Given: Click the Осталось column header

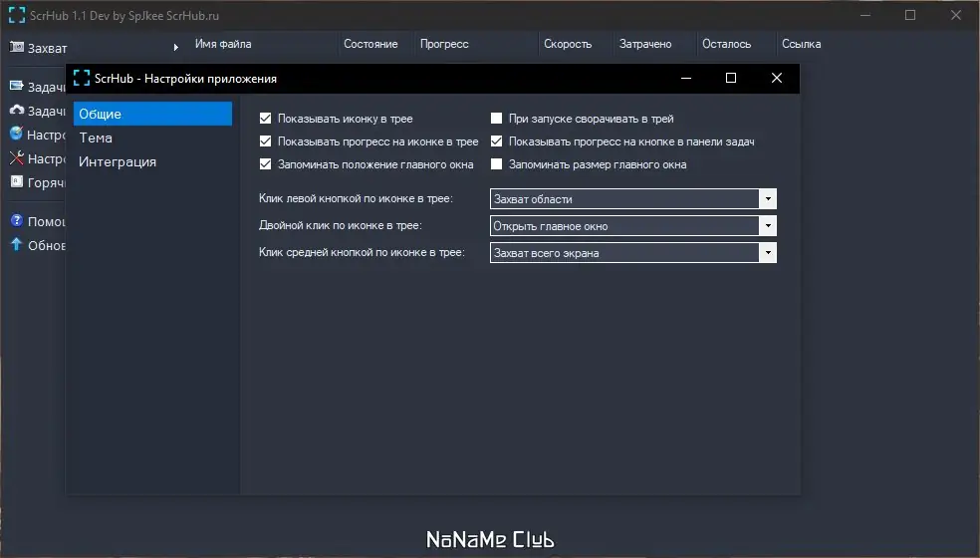Looking at the screenshot, I should (x=726, y=44).
